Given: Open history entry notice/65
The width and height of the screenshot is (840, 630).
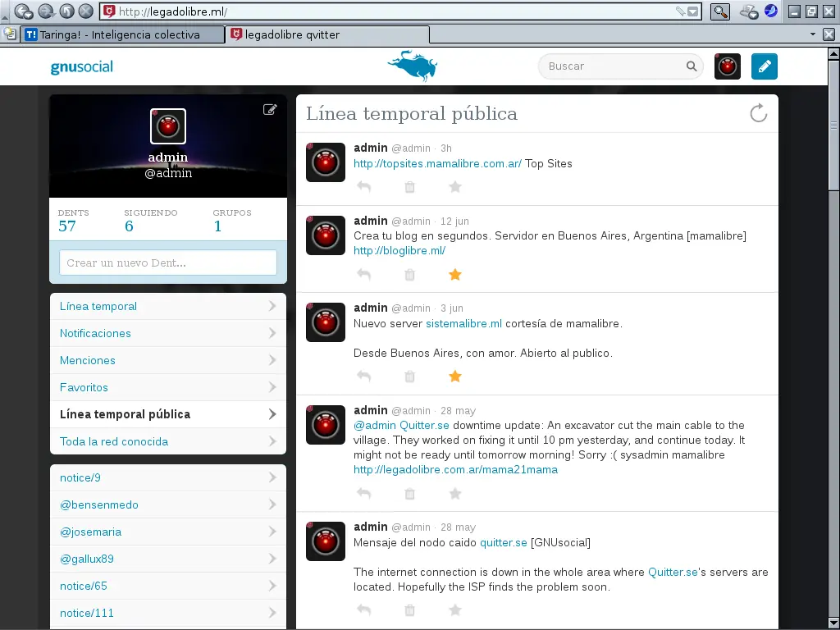Looking at the screenshot, I should 168,586.
